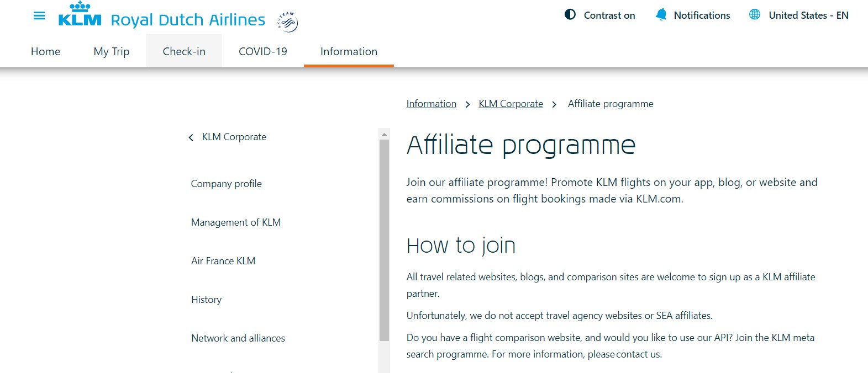Select Company profile in the sidebar

click(226, 183)
